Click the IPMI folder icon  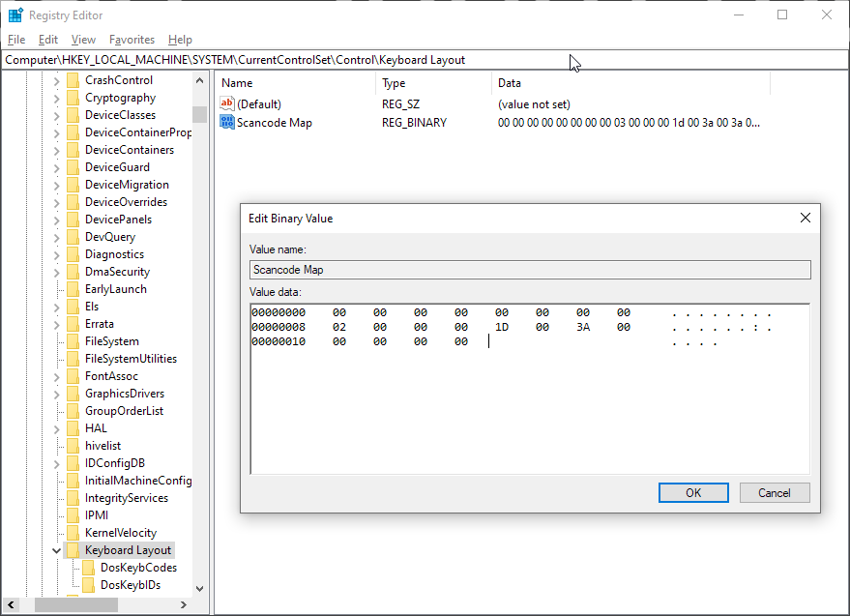[73, 515]
